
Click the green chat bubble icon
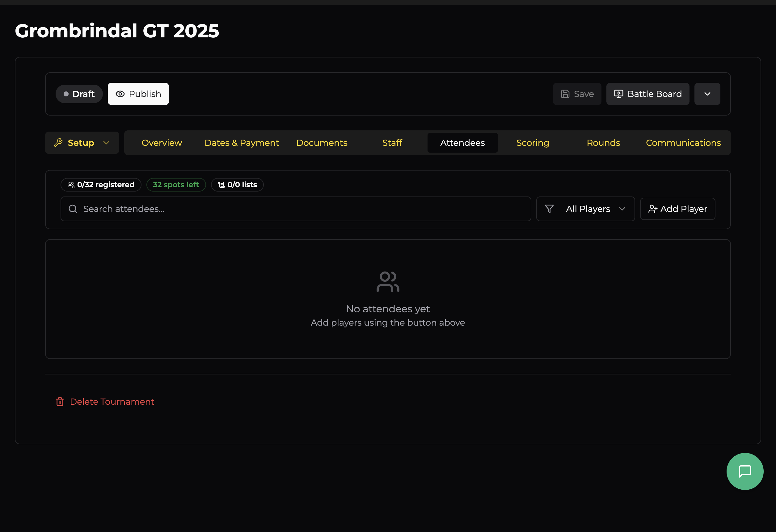tap(744, 471)
